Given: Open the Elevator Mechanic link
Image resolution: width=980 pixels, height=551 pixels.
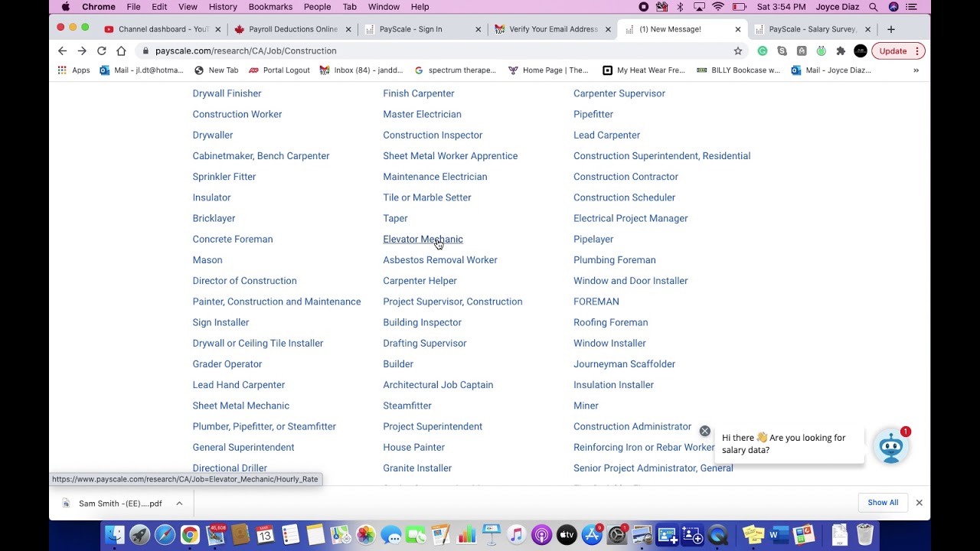Looking at the screenshot, I should click(423, 239).
